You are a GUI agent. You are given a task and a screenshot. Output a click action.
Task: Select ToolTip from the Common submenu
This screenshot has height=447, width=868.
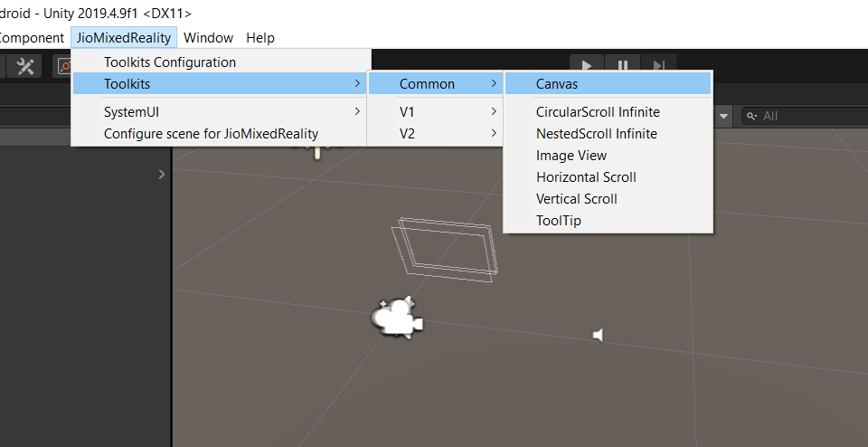pyautogui.click(x=559, y=221)
